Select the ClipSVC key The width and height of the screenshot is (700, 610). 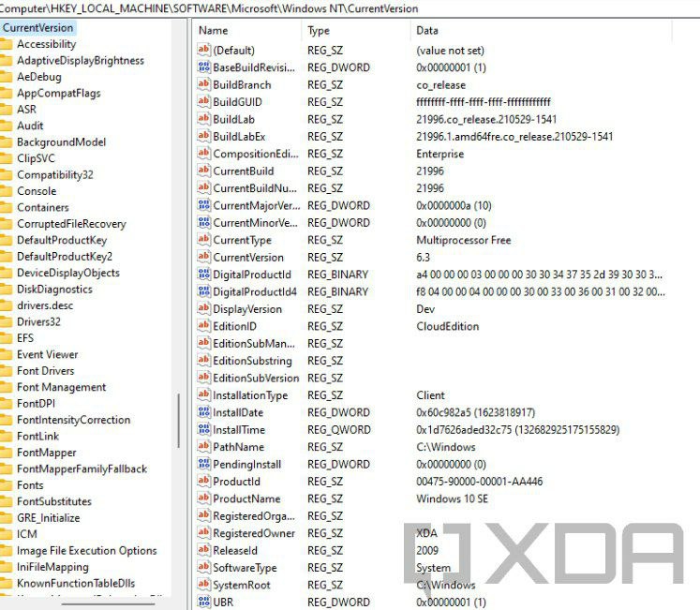[x=36, y=158]
